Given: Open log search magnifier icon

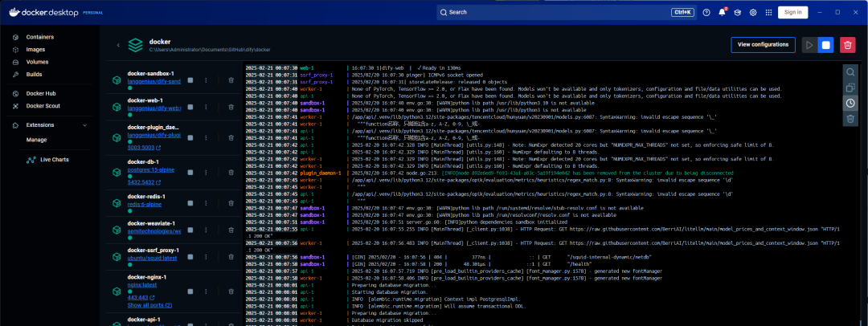Looking at the screenshot, I should click(x=850, y=72).
